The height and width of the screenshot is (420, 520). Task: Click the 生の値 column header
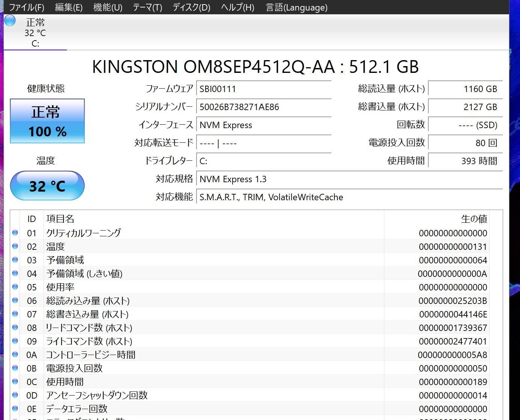click(475, 219)
